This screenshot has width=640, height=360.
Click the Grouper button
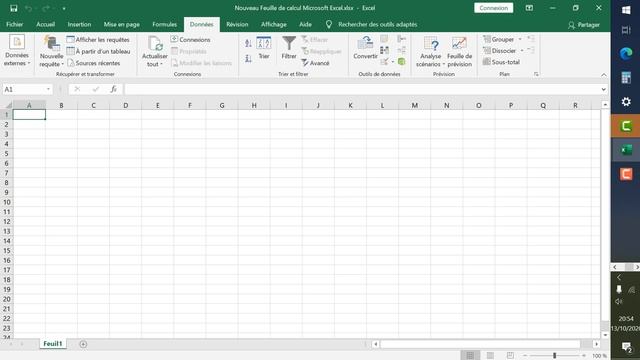(x=499, y=39)
